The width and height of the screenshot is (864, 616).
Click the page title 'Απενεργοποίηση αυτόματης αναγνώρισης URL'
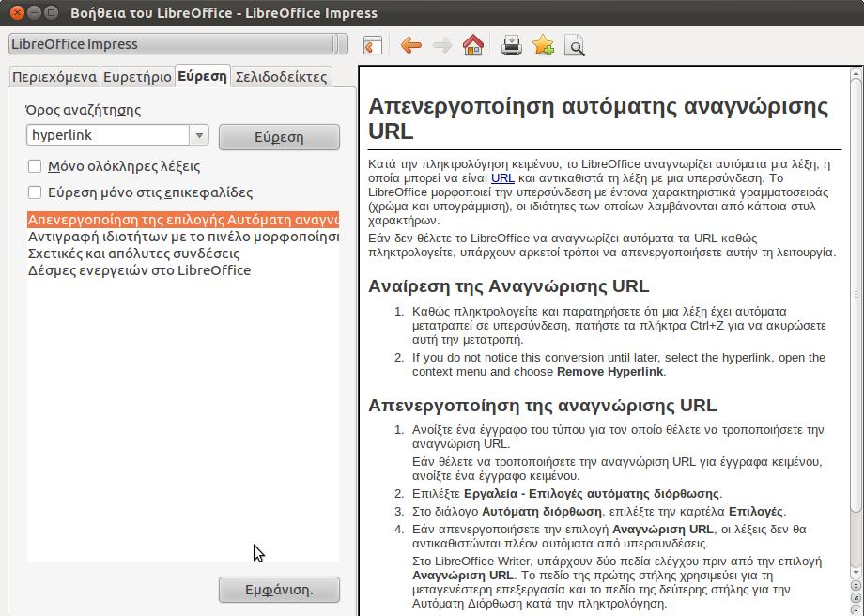[598, 118]
